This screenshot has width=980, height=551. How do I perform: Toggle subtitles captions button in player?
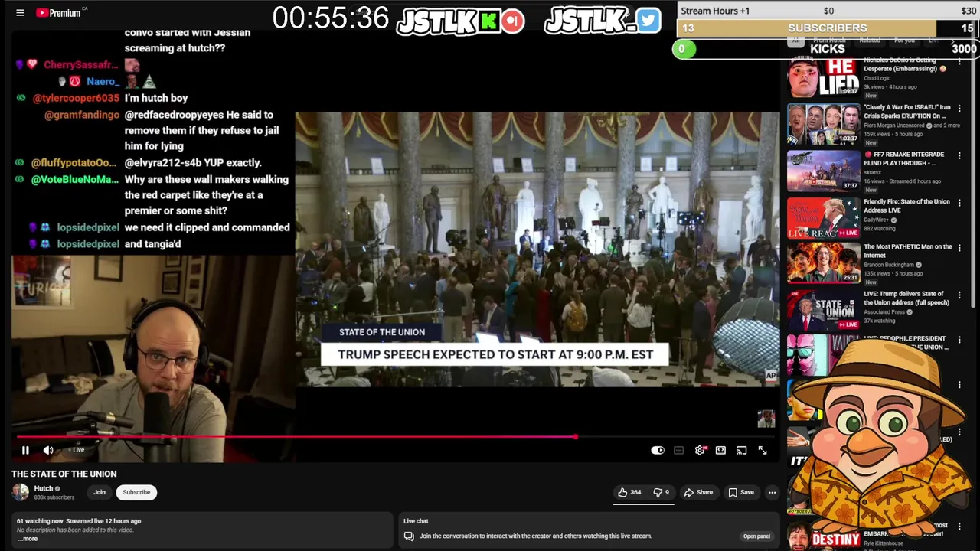(678, 450)
